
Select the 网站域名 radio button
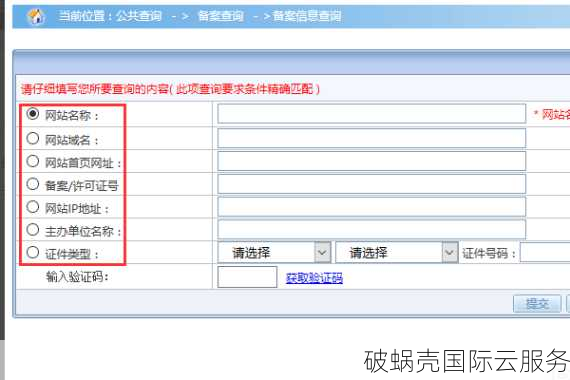pyautogui.click(x=33, y=138)
